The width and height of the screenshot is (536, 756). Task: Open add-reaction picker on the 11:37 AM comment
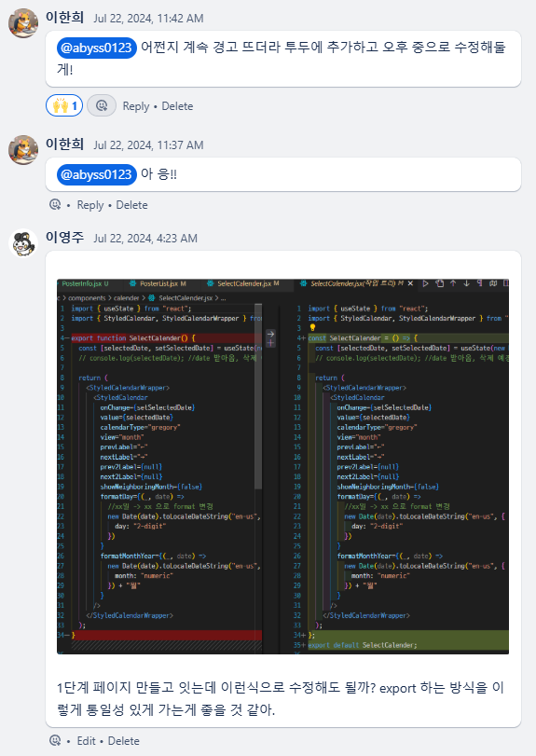coord(55,205)
